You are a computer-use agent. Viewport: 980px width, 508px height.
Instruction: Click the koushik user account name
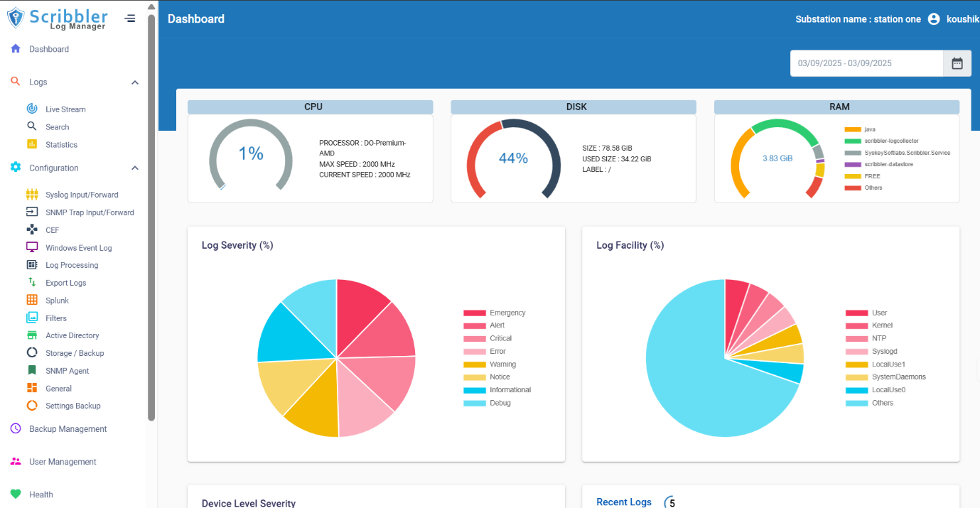[x=964, y=18]
